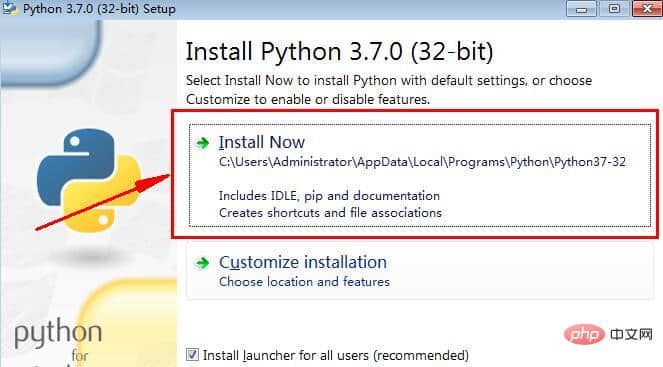The width and height of the screenshot is (663, 367).
Task: Click the "Install Python 3.7.0 (32-bit)" heading
Action: click(340, 52)
